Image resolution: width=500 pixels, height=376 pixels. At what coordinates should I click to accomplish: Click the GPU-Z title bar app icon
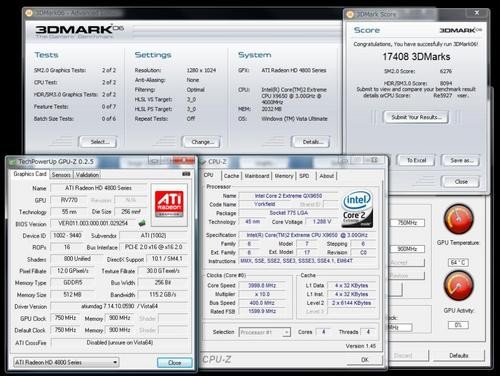pyautogui.click(x=13, y=162)
